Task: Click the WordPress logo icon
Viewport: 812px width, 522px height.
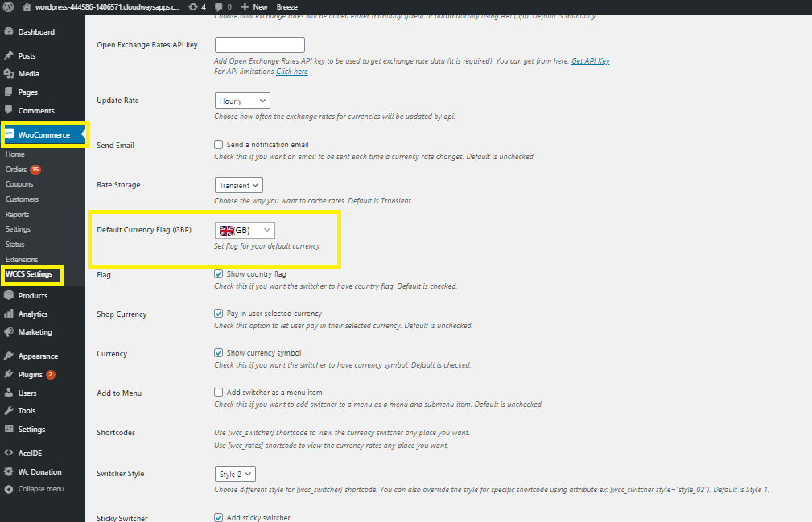Action: point(8,6)
